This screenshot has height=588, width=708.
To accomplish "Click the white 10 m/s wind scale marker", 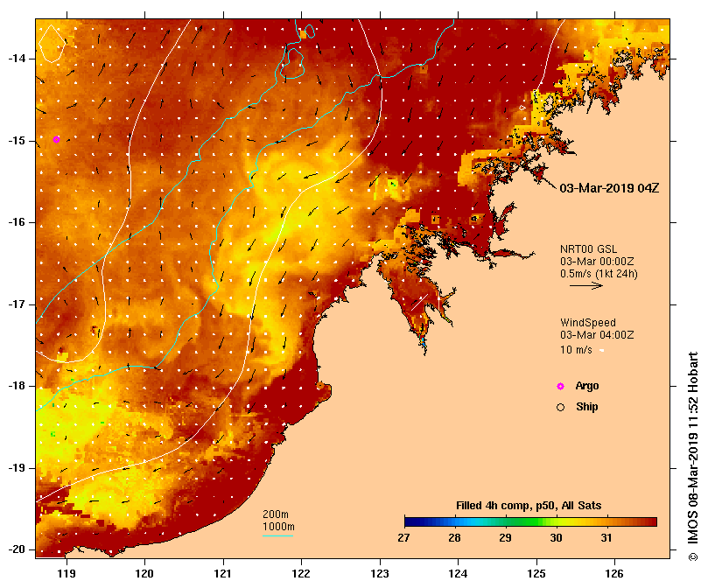I will [601, 351].
